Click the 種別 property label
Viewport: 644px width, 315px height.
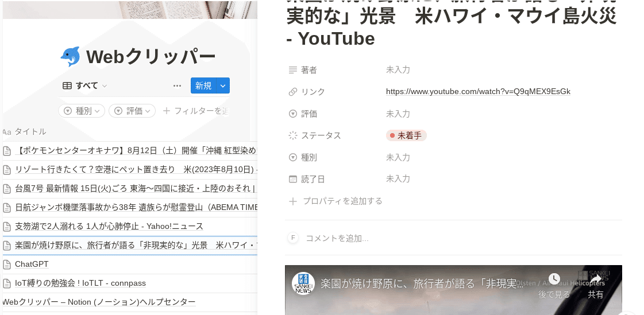[309, 157]
